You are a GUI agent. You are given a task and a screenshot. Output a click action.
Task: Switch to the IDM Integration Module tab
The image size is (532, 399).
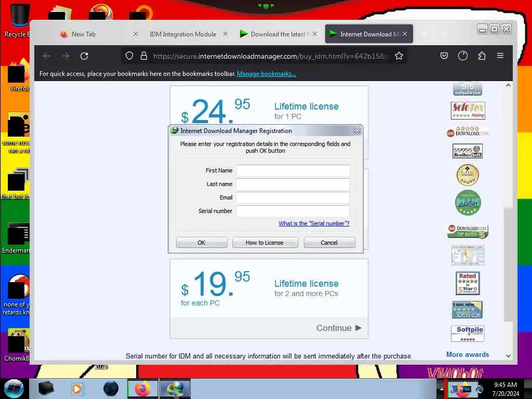tap(183, 34)
